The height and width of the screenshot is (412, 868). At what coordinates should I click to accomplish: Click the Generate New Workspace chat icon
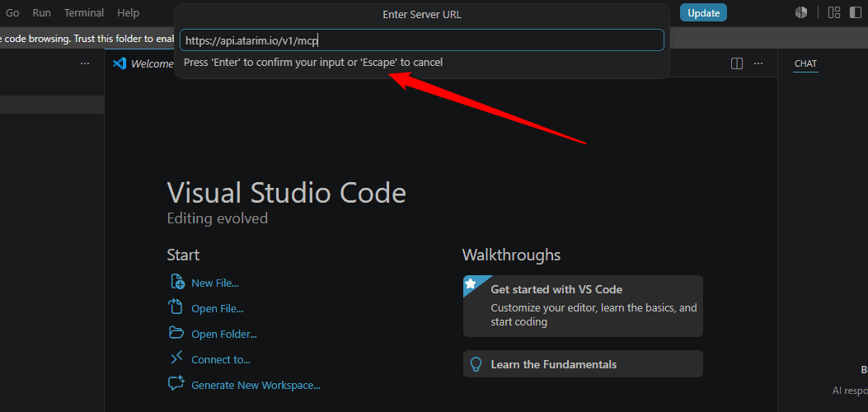pos(176,383)
